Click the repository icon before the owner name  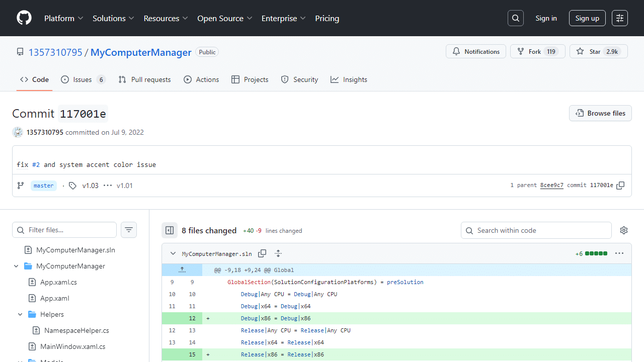click(20, 52)
